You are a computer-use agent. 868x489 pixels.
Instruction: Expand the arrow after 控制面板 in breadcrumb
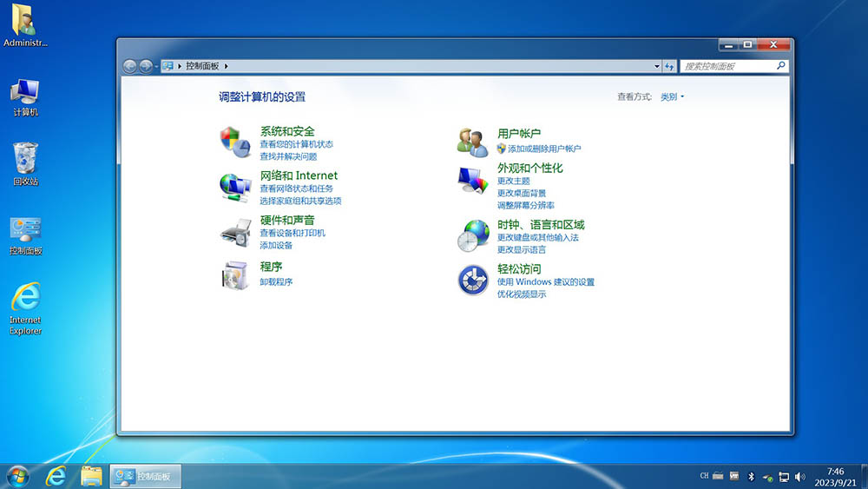[x=227, y=66]
